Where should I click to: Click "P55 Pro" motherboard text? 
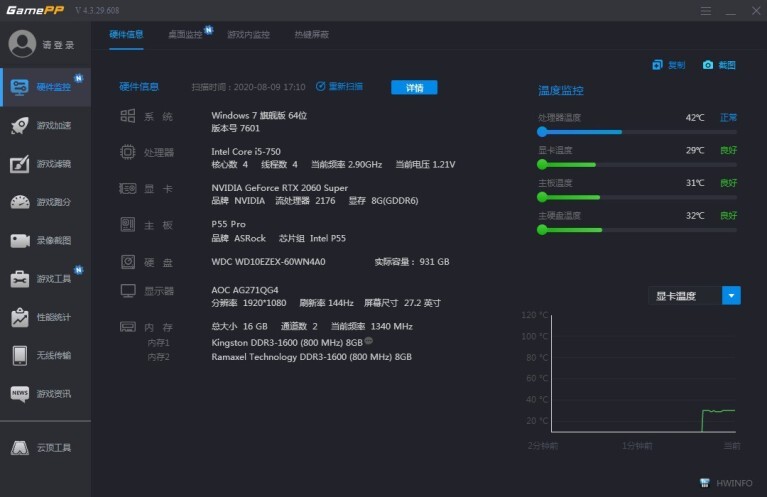228,224
